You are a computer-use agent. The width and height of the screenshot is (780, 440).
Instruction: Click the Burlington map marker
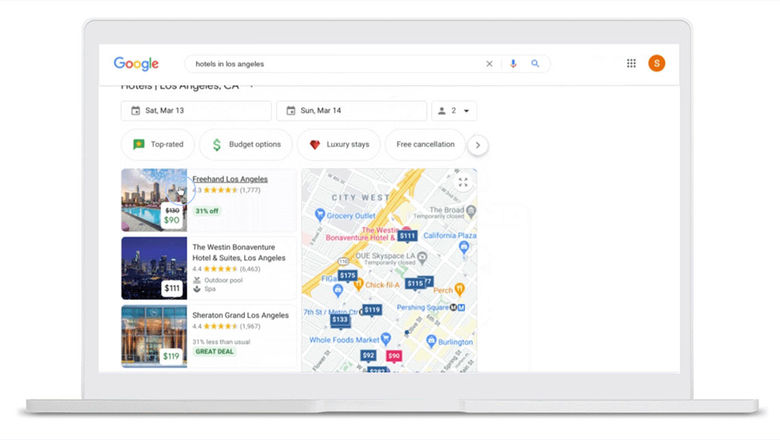coord(431,341)
